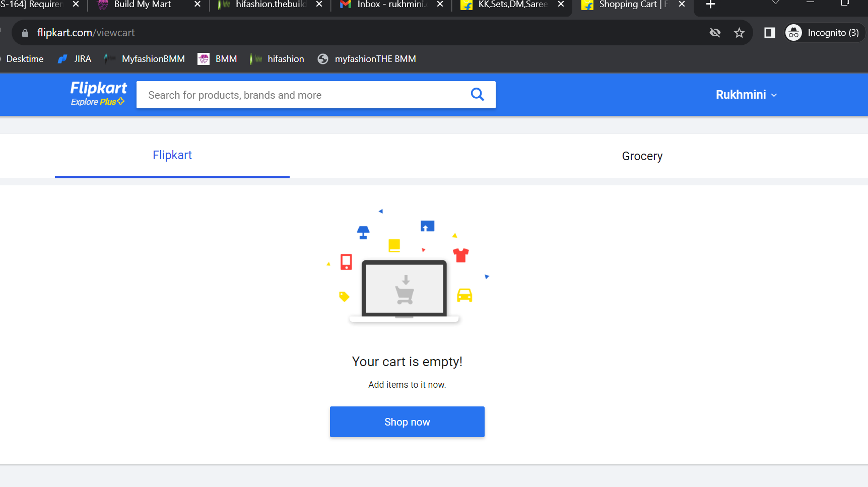
Task: Click the search magnifier icon
Action: click(477, 95)
